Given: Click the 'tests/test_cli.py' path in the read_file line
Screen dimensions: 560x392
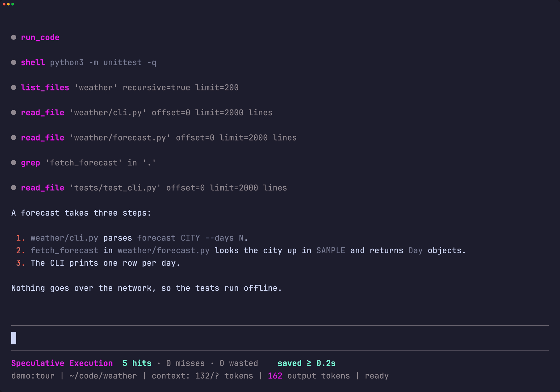Looking at the screenshot, I should 115,188.
